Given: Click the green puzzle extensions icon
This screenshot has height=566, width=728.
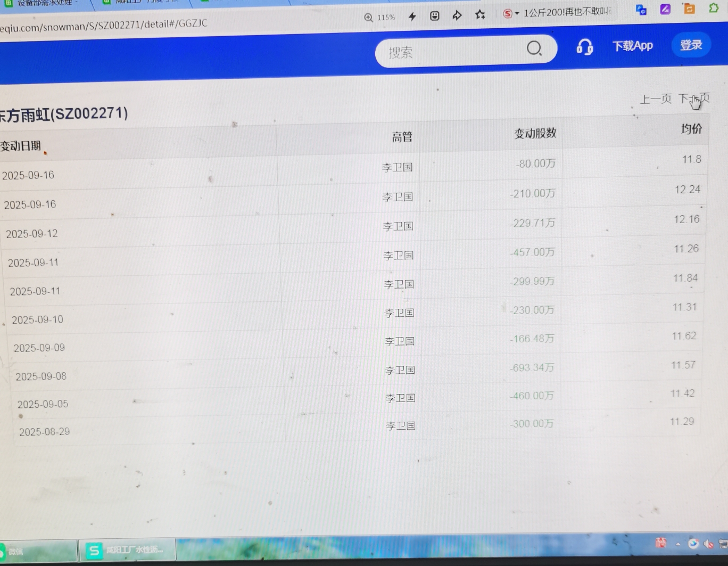Looking at the screenshot, I should (714, 8).
